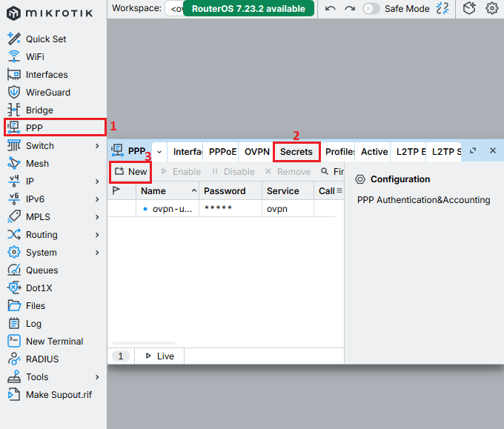Viewport: 504px width, 429px height.
Task: Click the Enable button in the PPP toolbar
Action: (181, 172)
